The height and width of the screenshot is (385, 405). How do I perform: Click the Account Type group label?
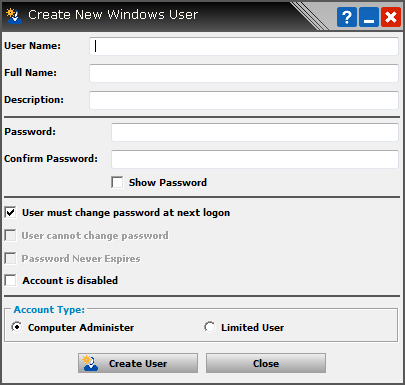point(49,310)
